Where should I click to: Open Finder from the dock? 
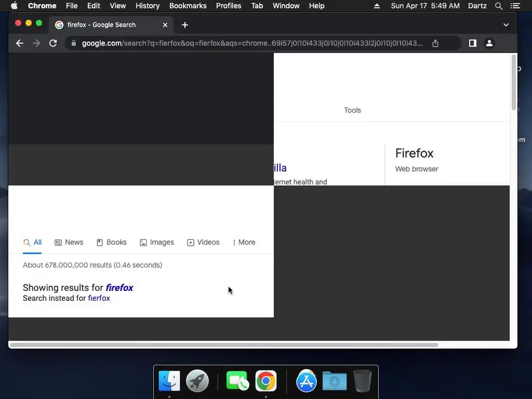click(169, 381)
